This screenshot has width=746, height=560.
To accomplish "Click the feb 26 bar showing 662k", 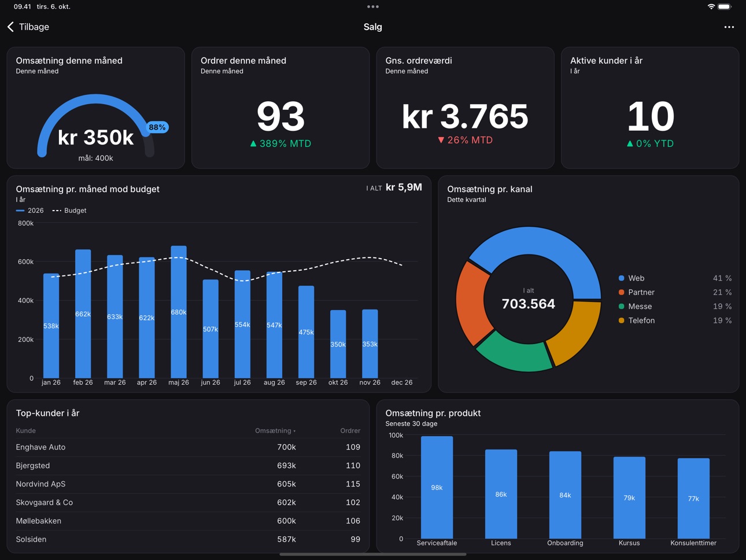I will 83,314.
